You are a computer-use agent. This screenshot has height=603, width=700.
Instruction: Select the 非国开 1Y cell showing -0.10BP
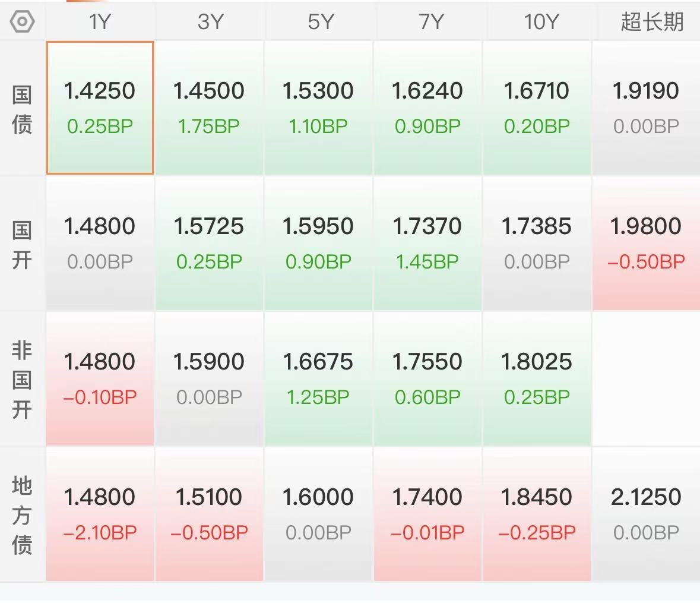click(100, 379)
